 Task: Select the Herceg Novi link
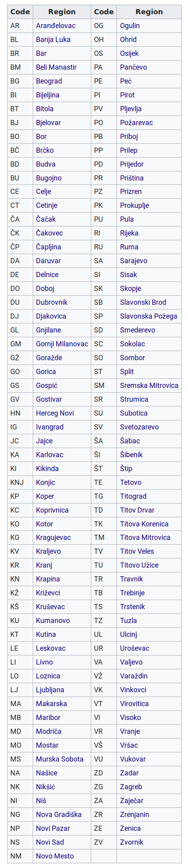pos(55,413)
